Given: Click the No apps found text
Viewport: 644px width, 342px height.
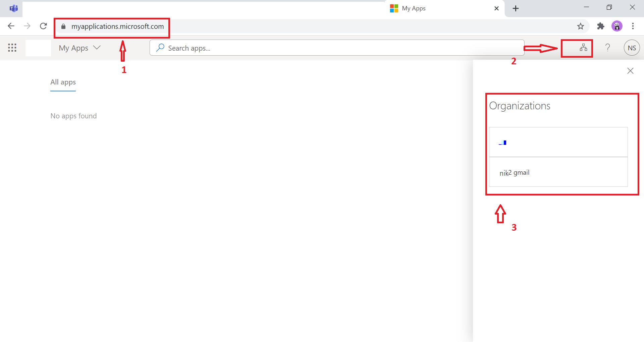Looking at the screenshot, I should point(73,116).
